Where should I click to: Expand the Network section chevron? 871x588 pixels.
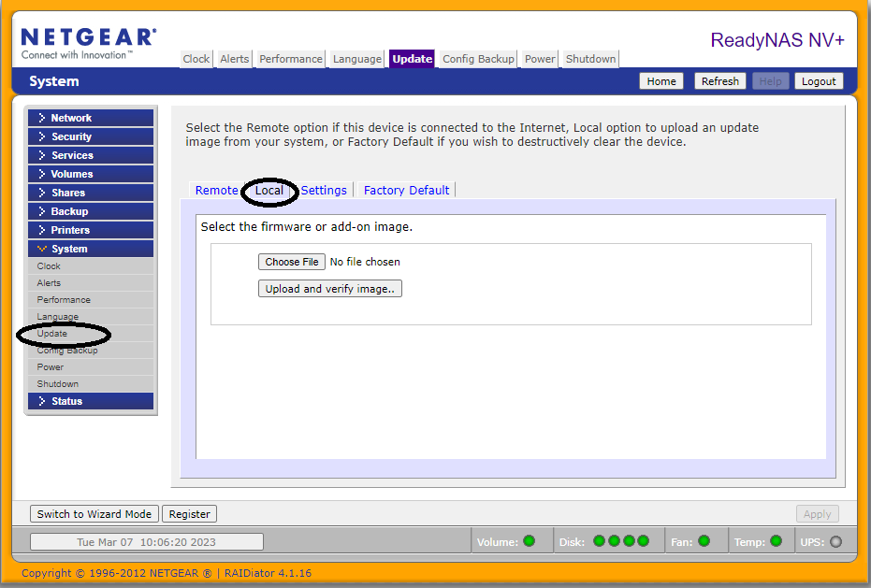[x=42, y=118]
